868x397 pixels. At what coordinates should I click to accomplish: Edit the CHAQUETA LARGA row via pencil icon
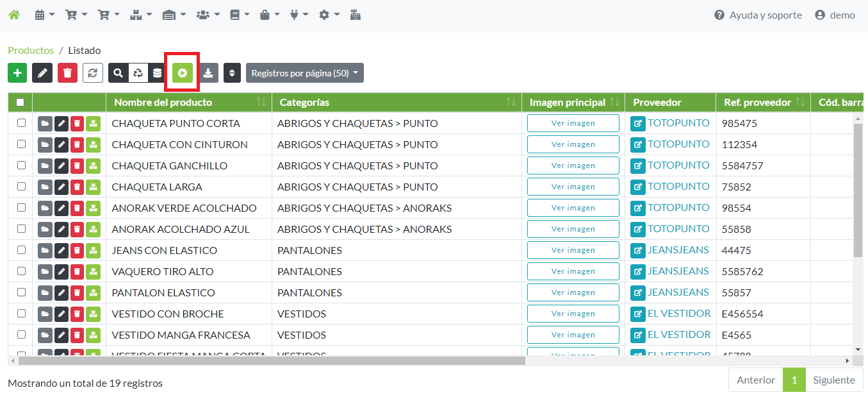61,187
